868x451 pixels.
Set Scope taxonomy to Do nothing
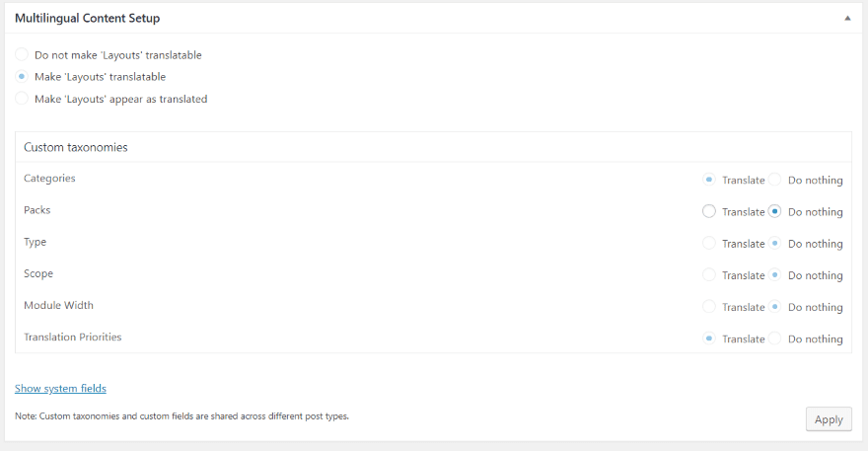774,274
